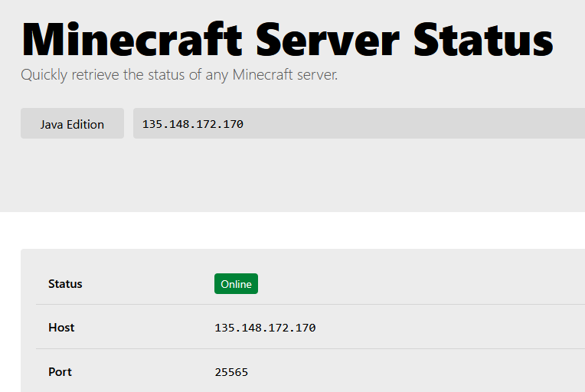Click the server address input field

[x=359, y=123]
